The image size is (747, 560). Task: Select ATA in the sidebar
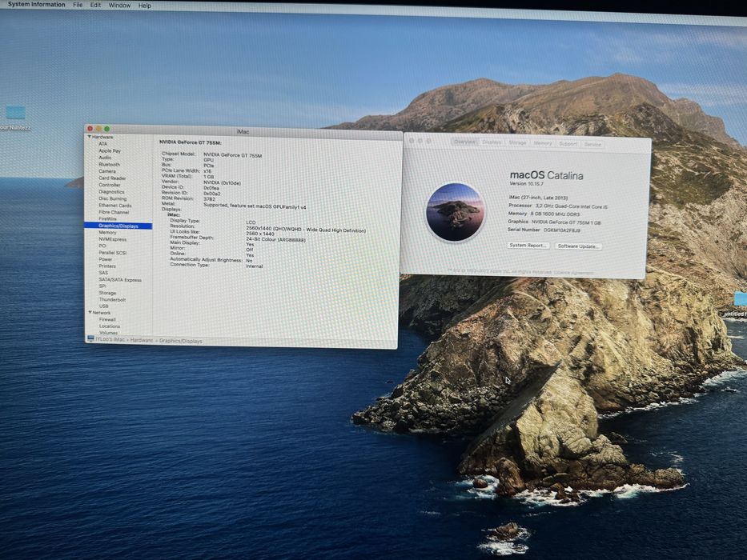(103, 144)
